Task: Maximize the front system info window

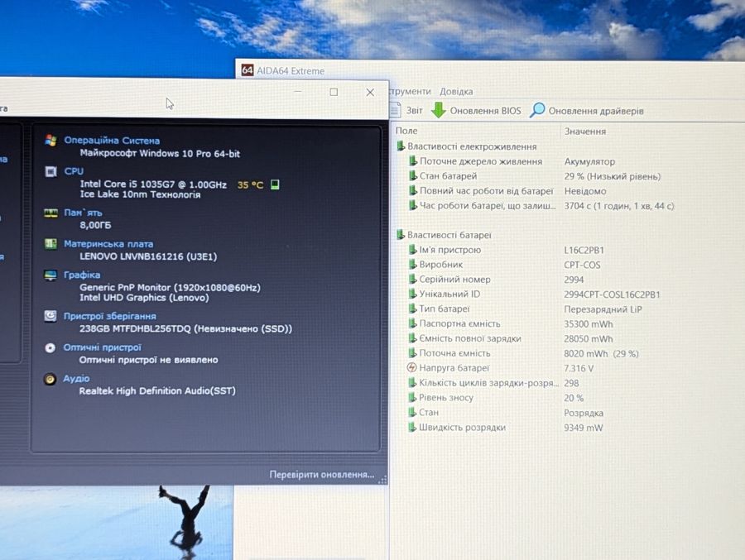Action: point(334,92)
